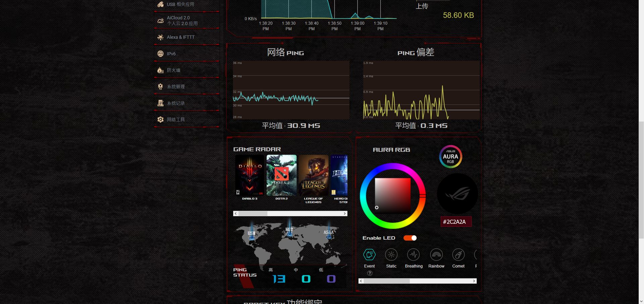Pick the Rainbow LED effect icon
The image size is (644, 304).
pyautogui.click(x=436, y=255)
